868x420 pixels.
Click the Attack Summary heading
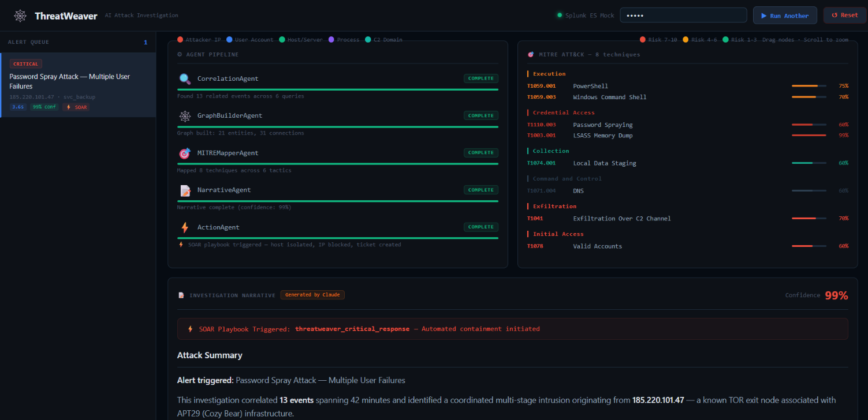(210, 355)
